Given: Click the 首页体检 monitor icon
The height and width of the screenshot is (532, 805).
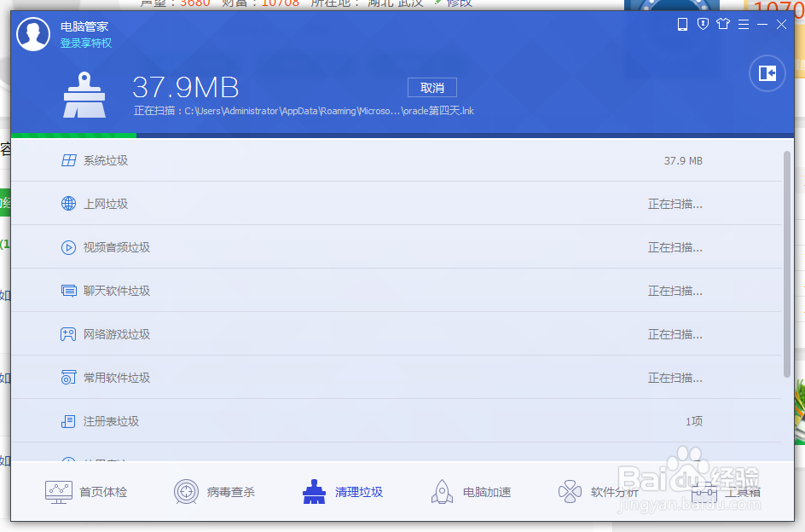Looking at the screenshot, I should [59, 492].
